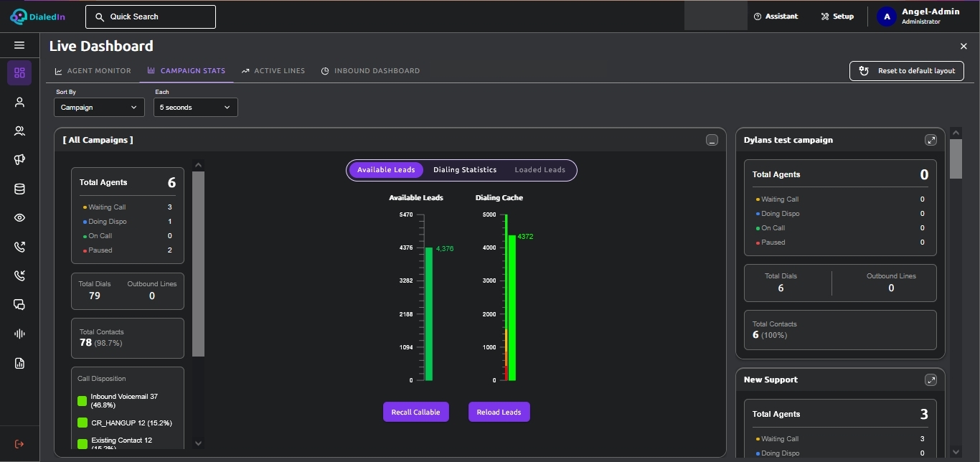The width and height of the screenshot is (980, 462).
Task: Switch to Campaign Stats tab
Action: (x=187, y=71)
